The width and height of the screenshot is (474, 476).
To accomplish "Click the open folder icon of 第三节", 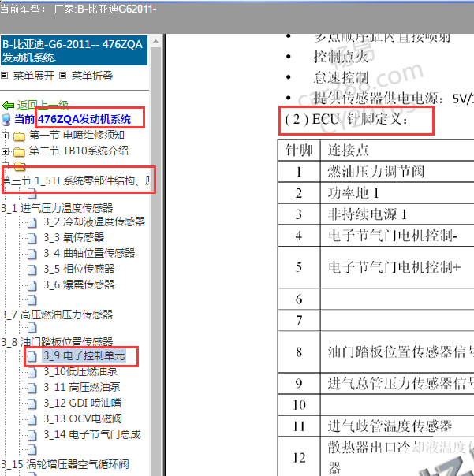I will click(x=20, y=166).
